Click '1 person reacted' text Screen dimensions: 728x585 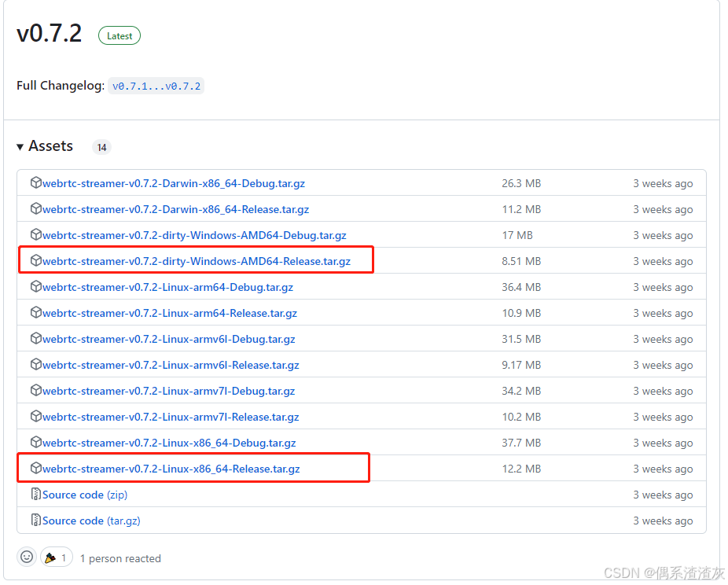[120, 558]
